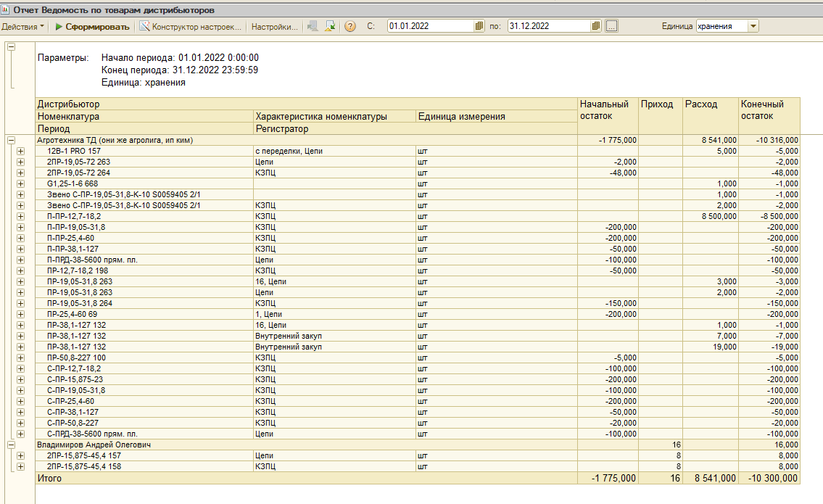
Task: Expand row С-ПР-38,1-127
Action: (20, 412)
